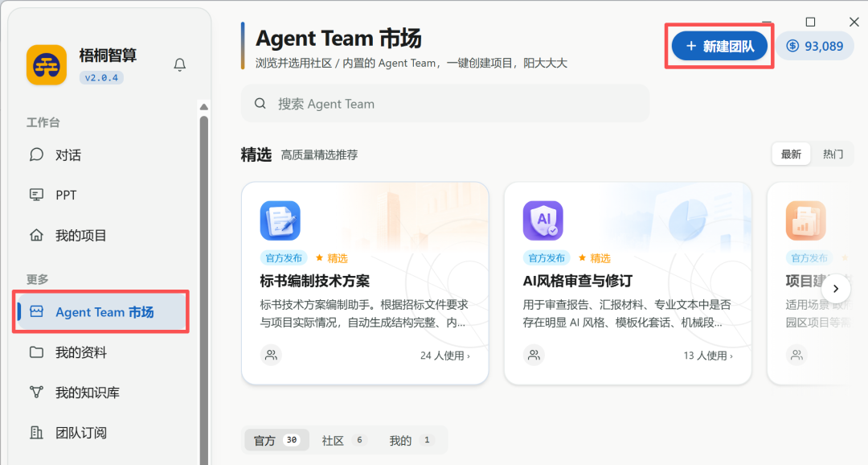868x465 pixels.
Task: Focus the 搜索 Agent Team search field
Action: pos(445,104)
